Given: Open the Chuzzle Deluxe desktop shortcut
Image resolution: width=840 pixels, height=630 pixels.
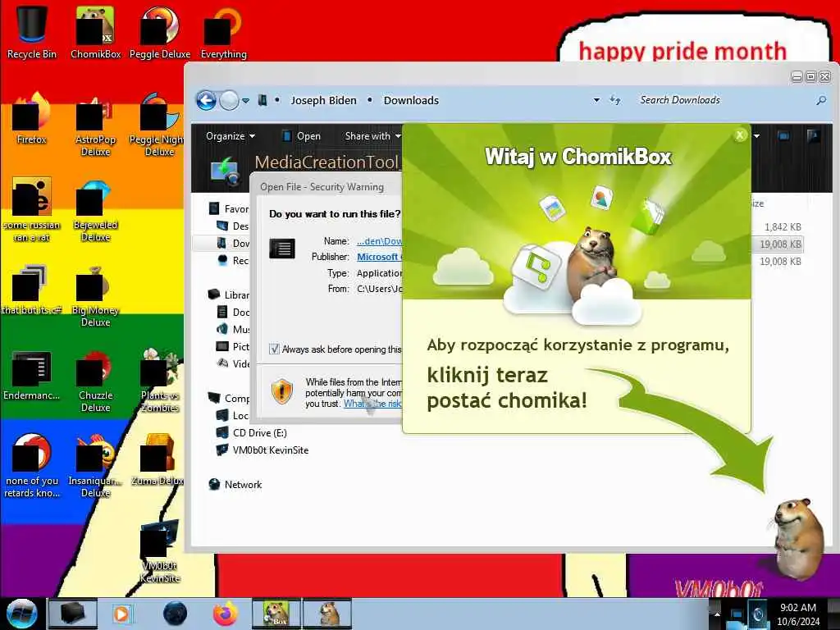Looking at the screenshot, I should pyautogui.click(x=95, y=381).
